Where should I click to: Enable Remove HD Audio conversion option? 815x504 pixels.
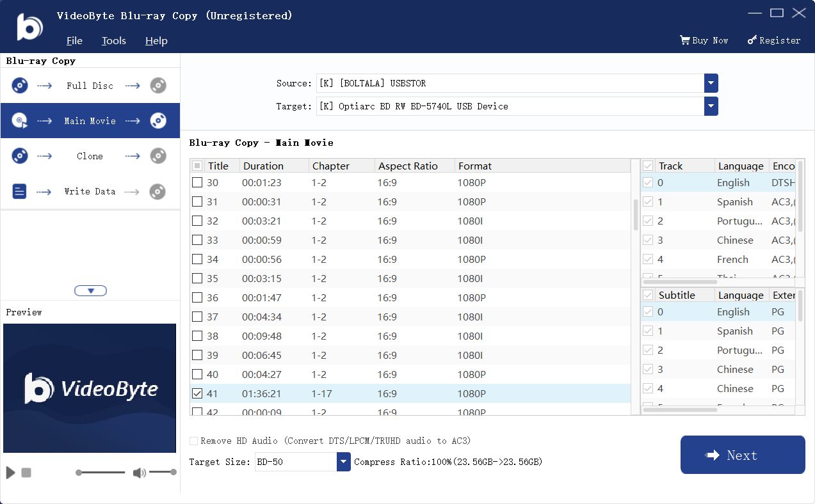tap(193, 441)
